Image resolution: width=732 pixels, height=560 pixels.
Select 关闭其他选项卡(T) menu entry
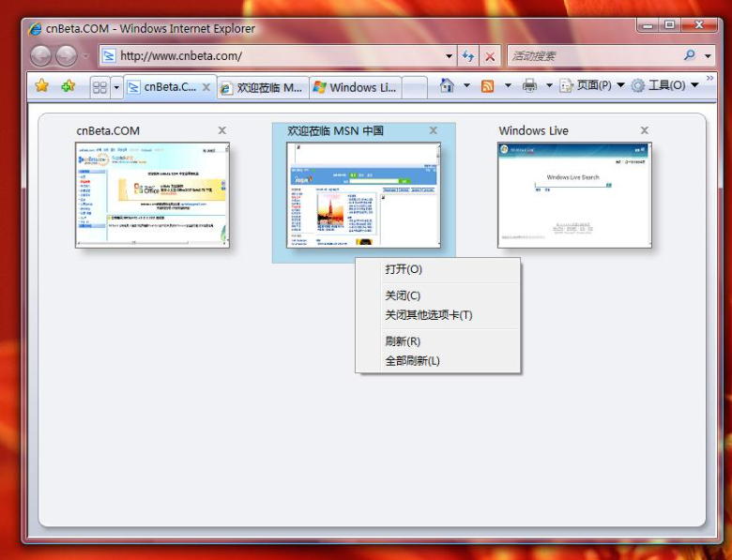point(438,315)
